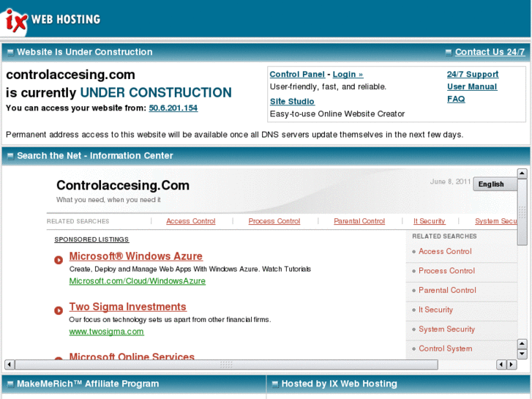Image resolution: width=532 pixels, height=399 pixels.
Task: Click the horizontal scrollbar thumb
Action: pos(226,365)
